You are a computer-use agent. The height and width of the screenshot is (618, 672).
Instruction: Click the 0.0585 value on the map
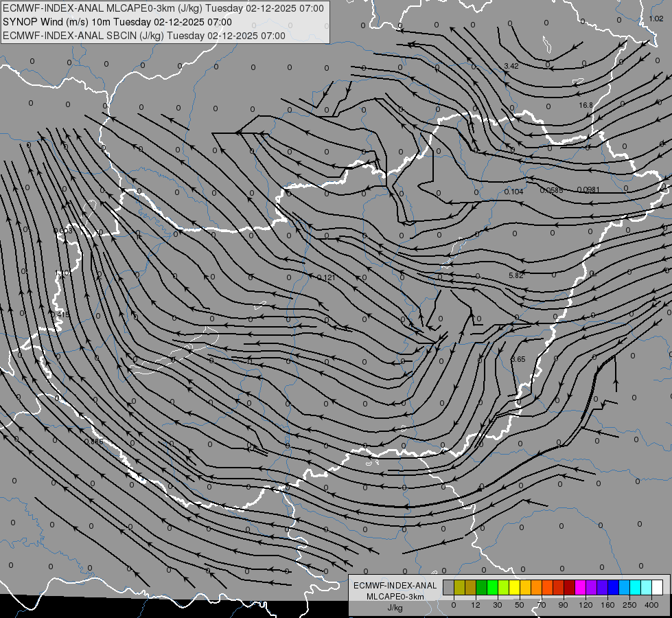pos(552,190)
